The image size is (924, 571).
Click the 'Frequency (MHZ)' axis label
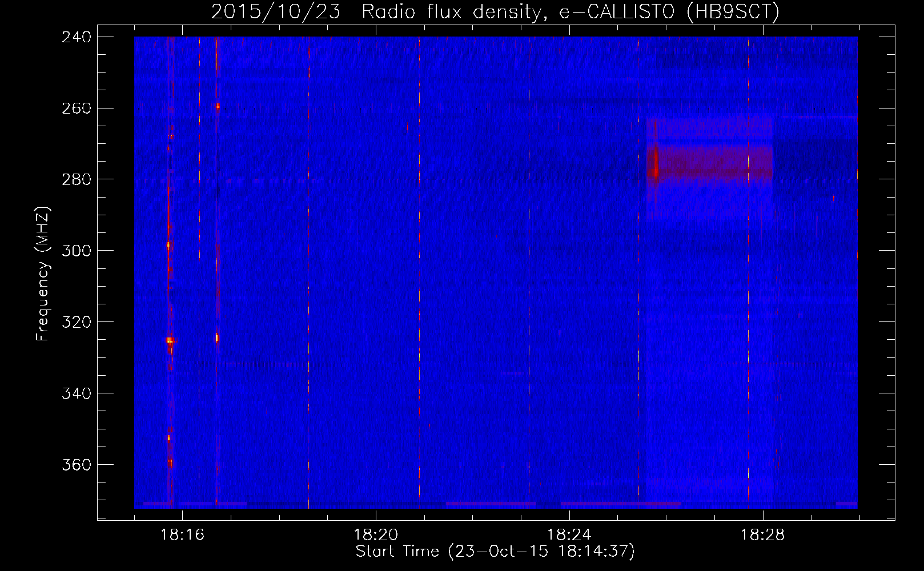(x=43, y=274)
